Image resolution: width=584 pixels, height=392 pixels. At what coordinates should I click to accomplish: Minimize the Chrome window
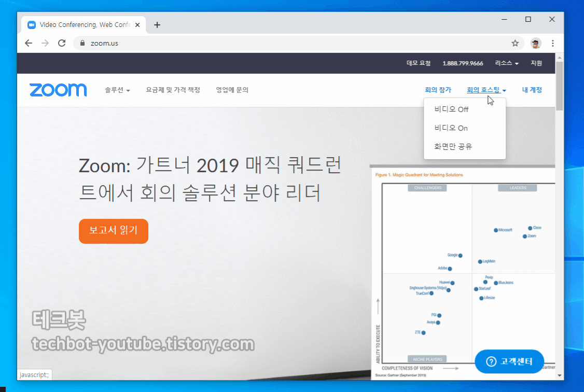pyautogui.click(x=504, y=19)
